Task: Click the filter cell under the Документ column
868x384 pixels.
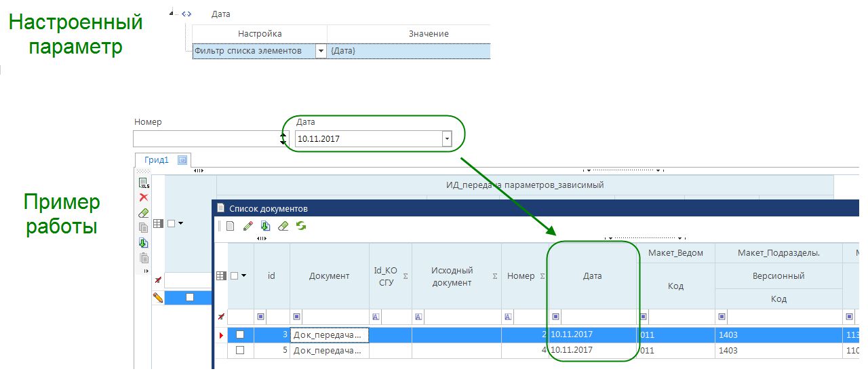Action: click(x=335, y=317)
